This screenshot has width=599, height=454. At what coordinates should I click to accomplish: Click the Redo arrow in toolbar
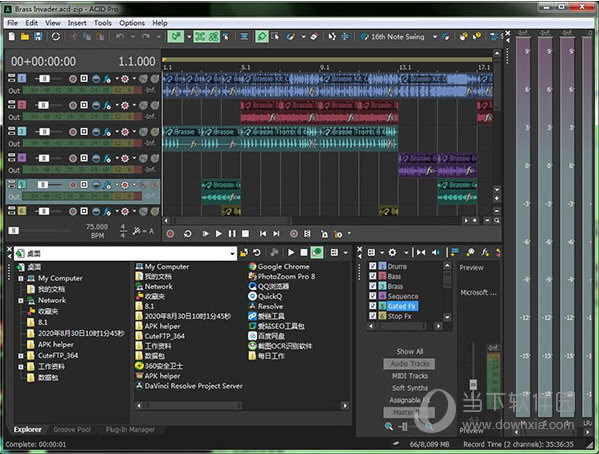tap(146, 37)
